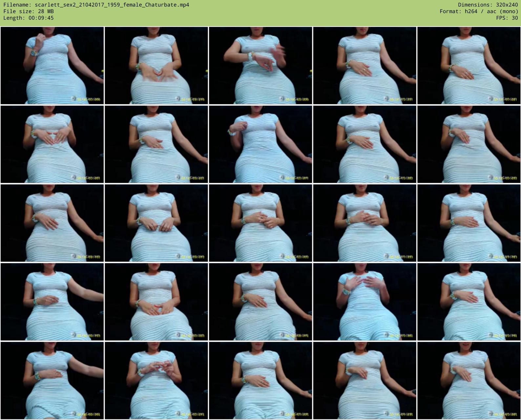Select second-row thumbnail with raised fist at shoulder
Screen dimensions: 521x420
(x=260, y=144)
